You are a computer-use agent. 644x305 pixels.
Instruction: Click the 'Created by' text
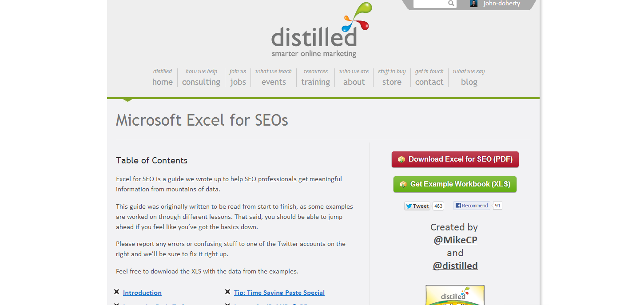pos(454,227)
